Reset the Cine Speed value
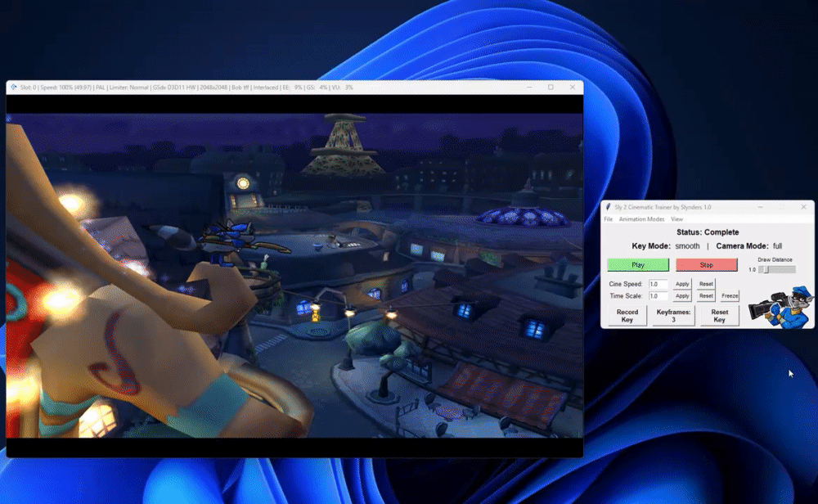The image size is (818, 504). (x=706, y=284)
